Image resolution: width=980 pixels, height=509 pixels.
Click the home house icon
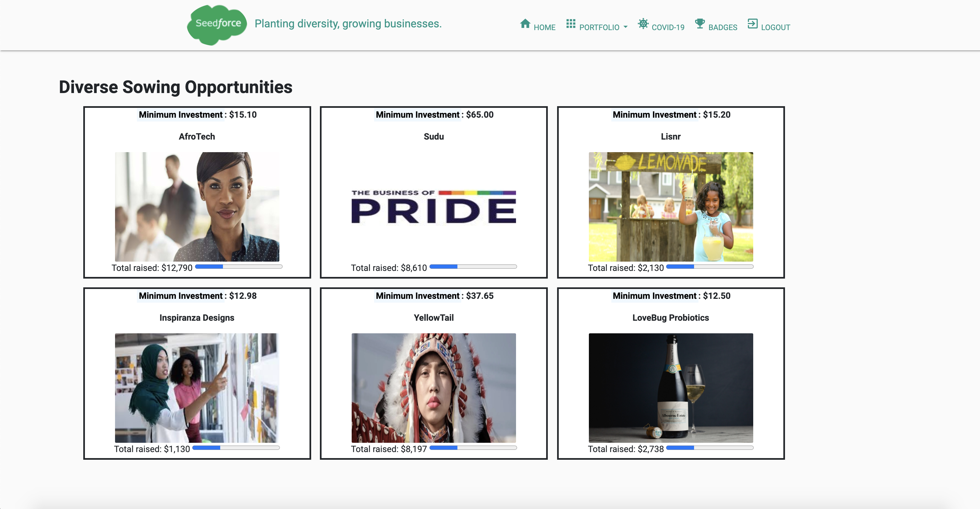[525, 24]
